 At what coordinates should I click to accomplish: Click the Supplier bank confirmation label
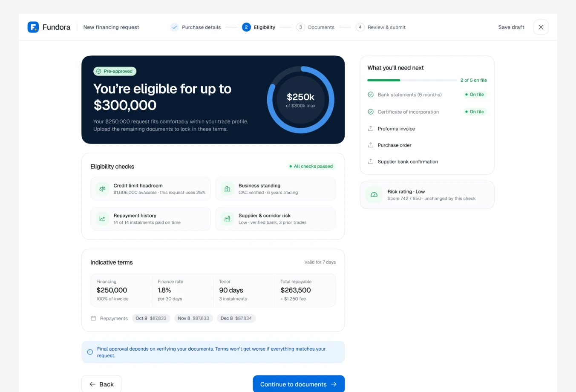pos(408,162)
